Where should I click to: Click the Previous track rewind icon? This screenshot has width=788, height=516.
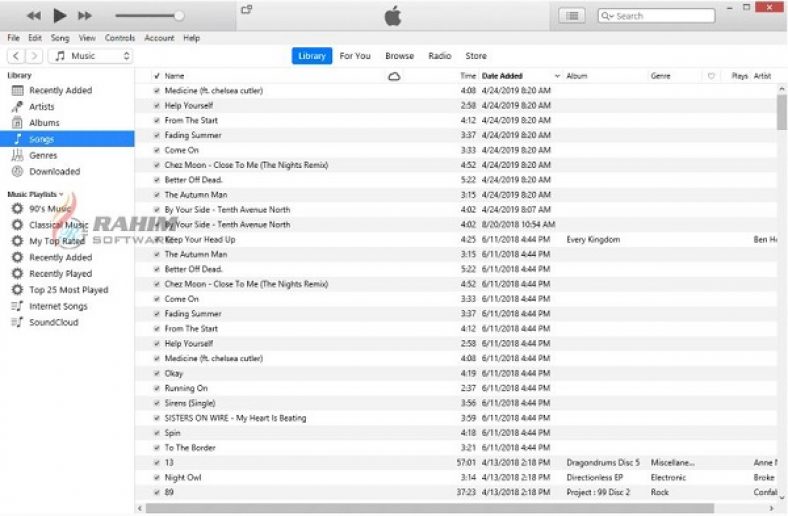pyautogui.click(x=34, y=16)
